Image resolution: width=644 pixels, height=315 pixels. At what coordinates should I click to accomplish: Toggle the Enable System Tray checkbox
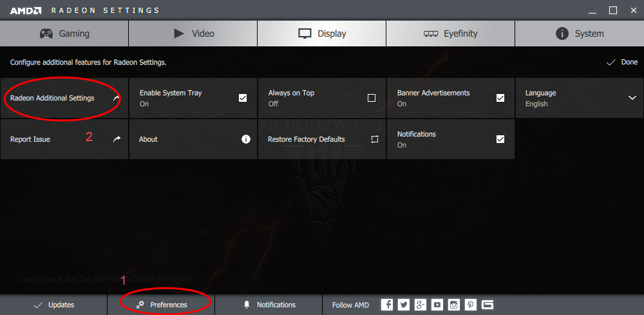pyautogui.click(x=243, y=98)
